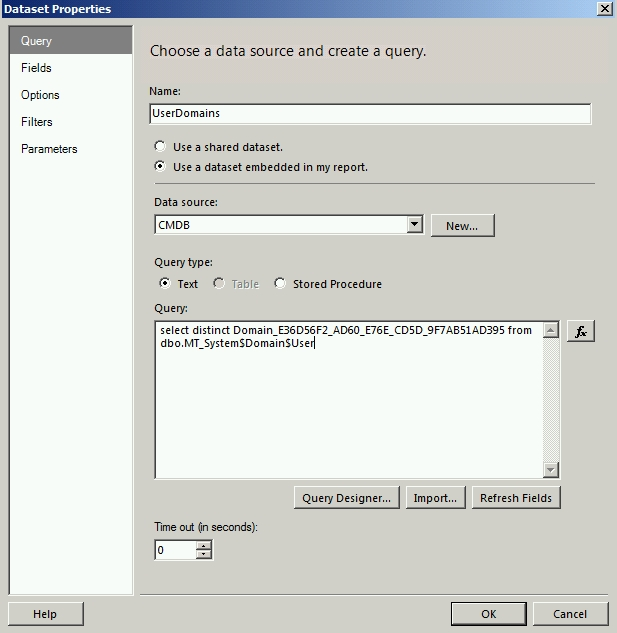617x633 pixels.
Task: Open the expression editor fx button
Action: coord(581,331)
